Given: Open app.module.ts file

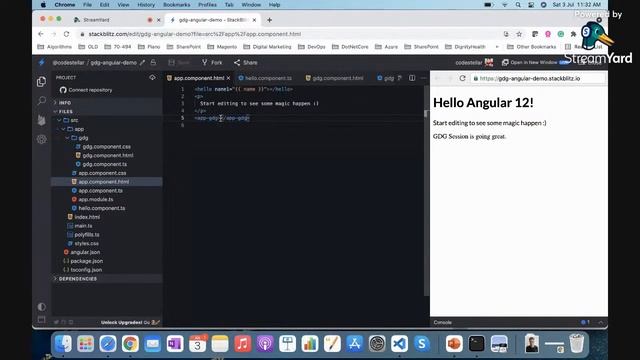Looking at the screenshot, I should [x=96, y=199].
